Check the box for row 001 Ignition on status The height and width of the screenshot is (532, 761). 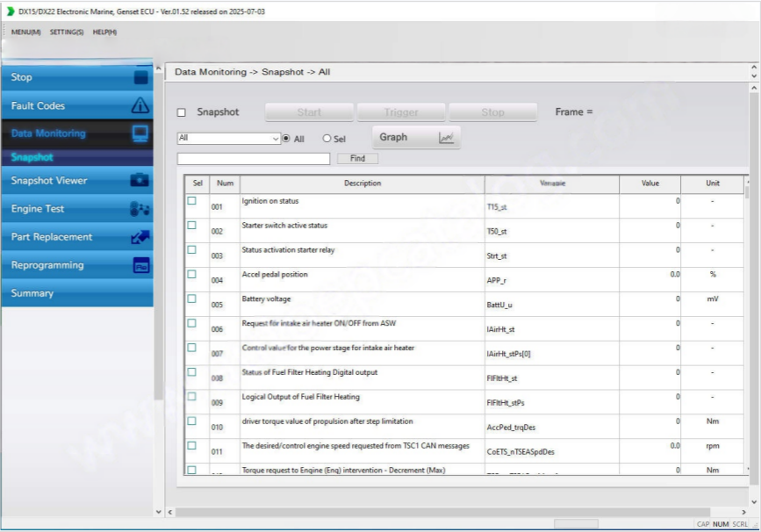tap(192, 201)
